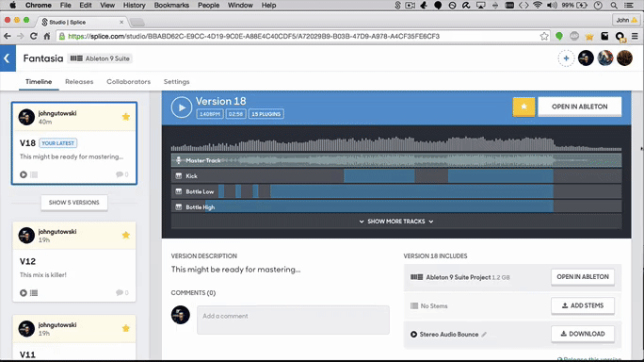Click into the Add a comment field

(x=293, y=320)
